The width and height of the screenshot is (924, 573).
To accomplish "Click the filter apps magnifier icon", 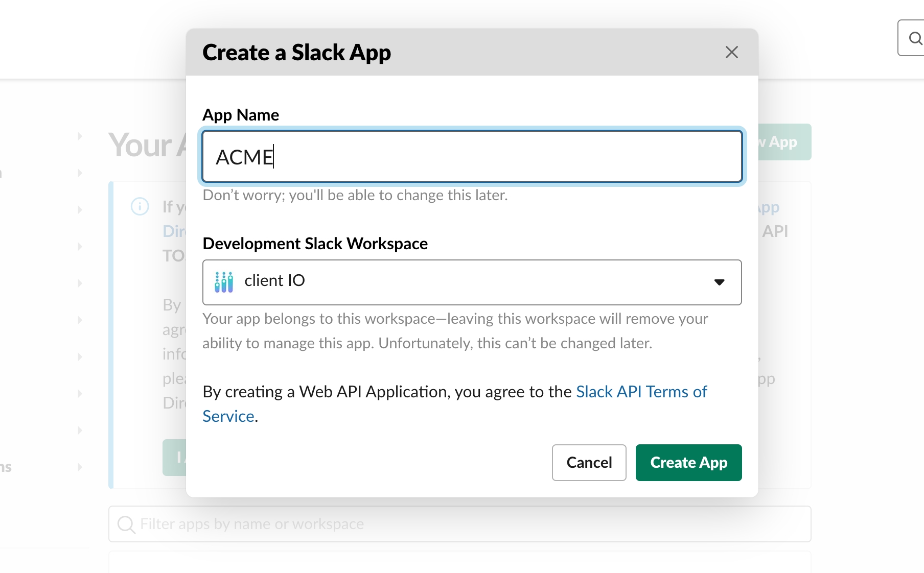I will click(x=126, y=524).
